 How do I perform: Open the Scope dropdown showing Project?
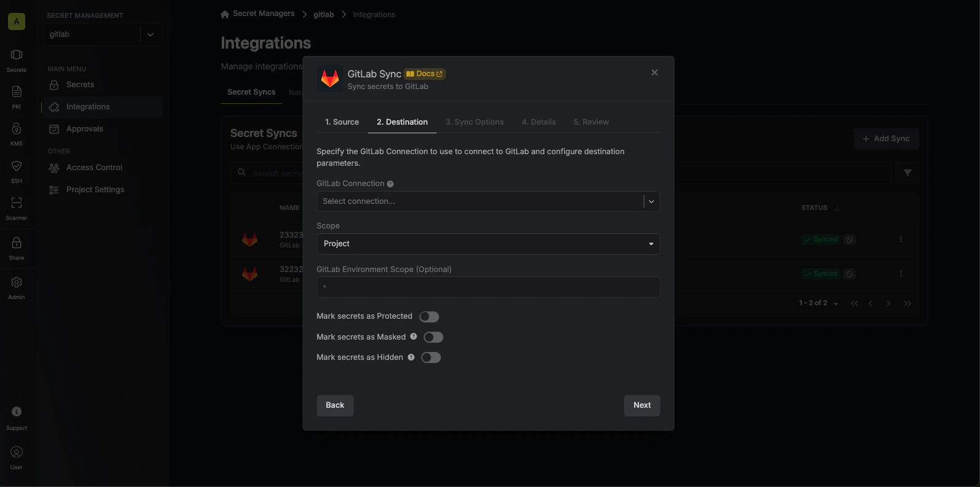tap(488, 244)
